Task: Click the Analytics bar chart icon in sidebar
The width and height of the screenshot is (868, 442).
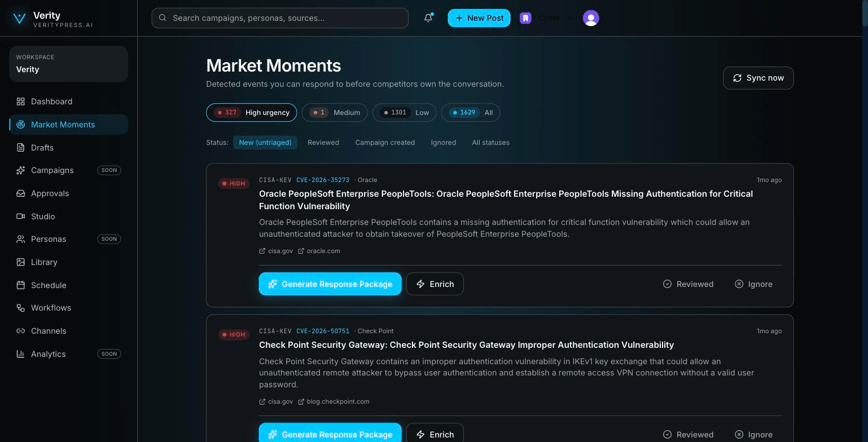Action: pos(21,354)
